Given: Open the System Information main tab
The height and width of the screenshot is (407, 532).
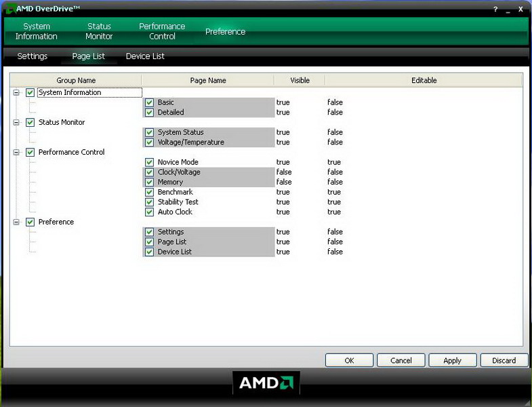Looking at the screenshot, I should click(37, 31).
